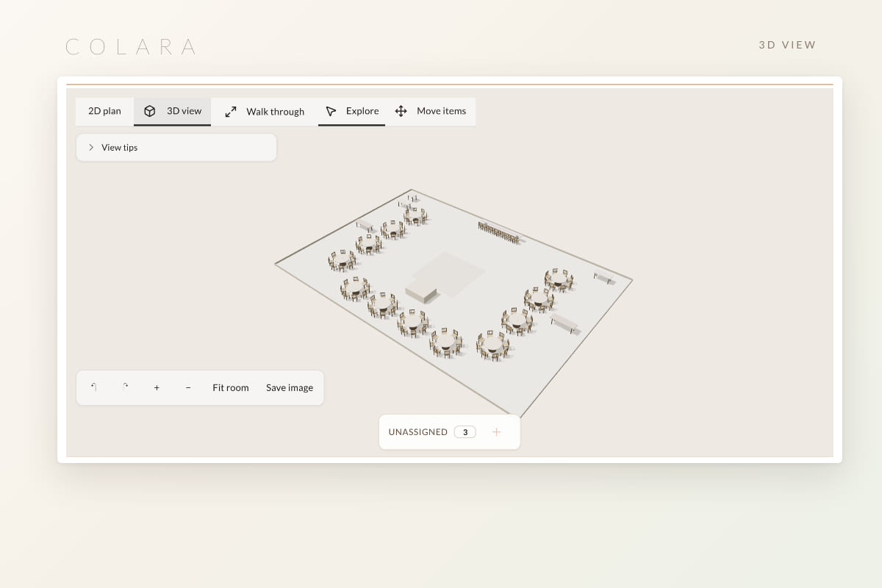Image resolution: width=882 pixels, height=588 pixels.
Task: Switch to the 2D plan tab
Action: pyautogui.click(x=104, y=111)
